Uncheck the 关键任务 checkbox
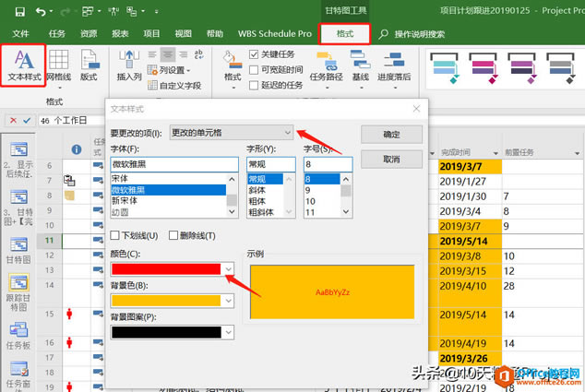 [255, 54]
